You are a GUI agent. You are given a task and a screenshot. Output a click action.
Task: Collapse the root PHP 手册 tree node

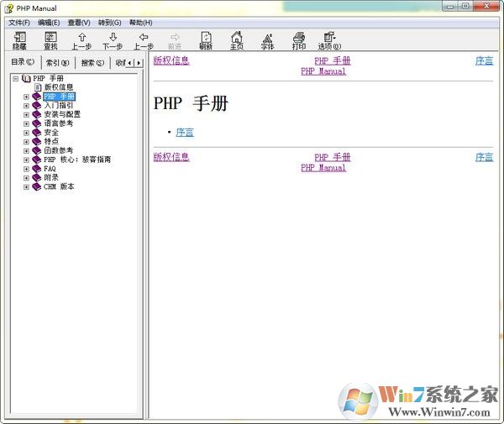click(x=15, y=78)
